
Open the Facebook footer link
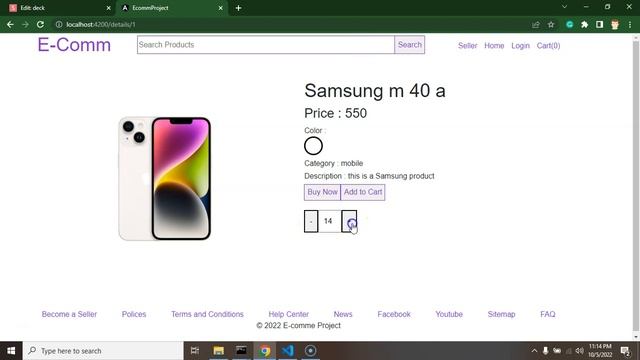(x=394, y=314)
